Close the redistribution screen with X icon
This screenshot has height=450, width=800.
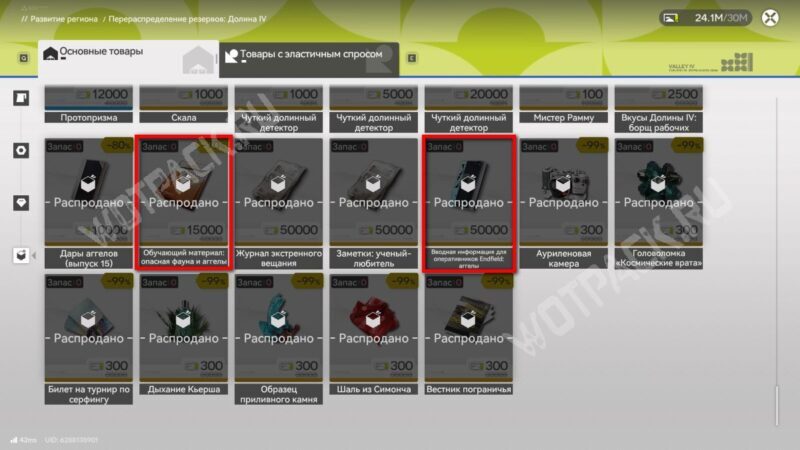pos(770,18)
